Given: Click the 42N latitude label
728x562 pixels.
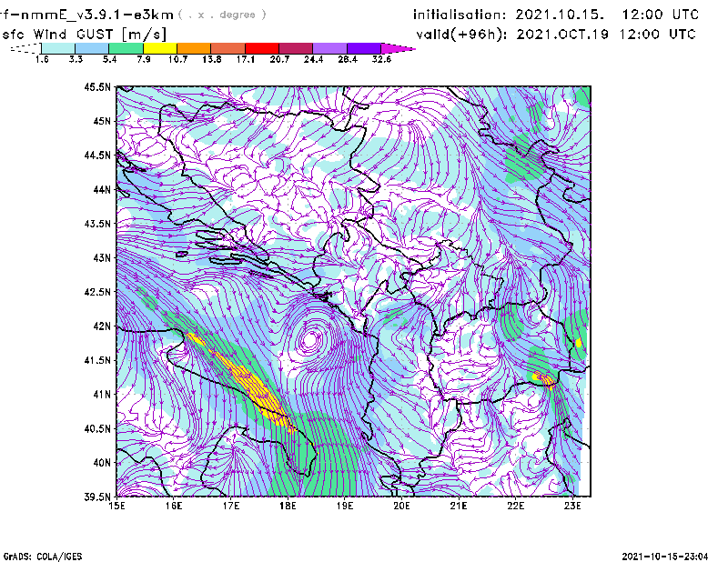Looking at the screenshot, I should point(102,326).
